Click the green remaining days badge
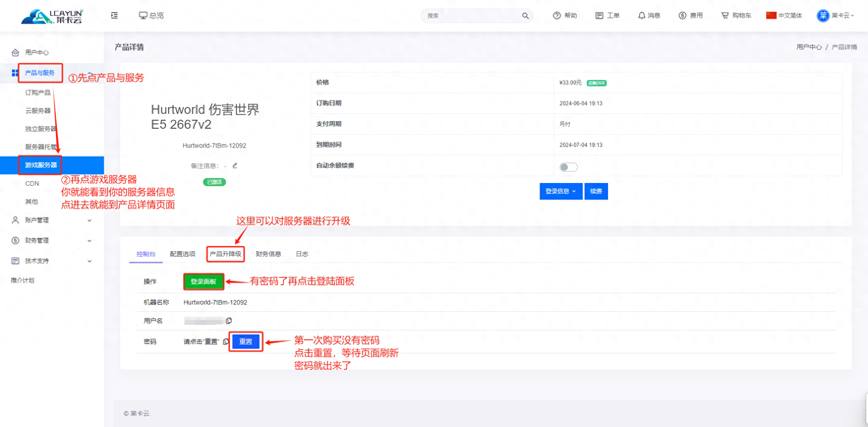This screenshot has width=868, height=427. [597, 83]
